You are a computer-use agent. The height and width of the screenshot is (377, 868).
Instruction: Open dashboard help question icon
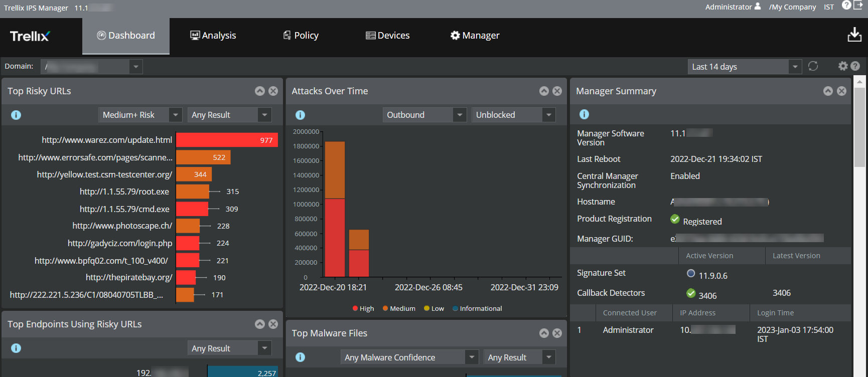click(855, 66)
